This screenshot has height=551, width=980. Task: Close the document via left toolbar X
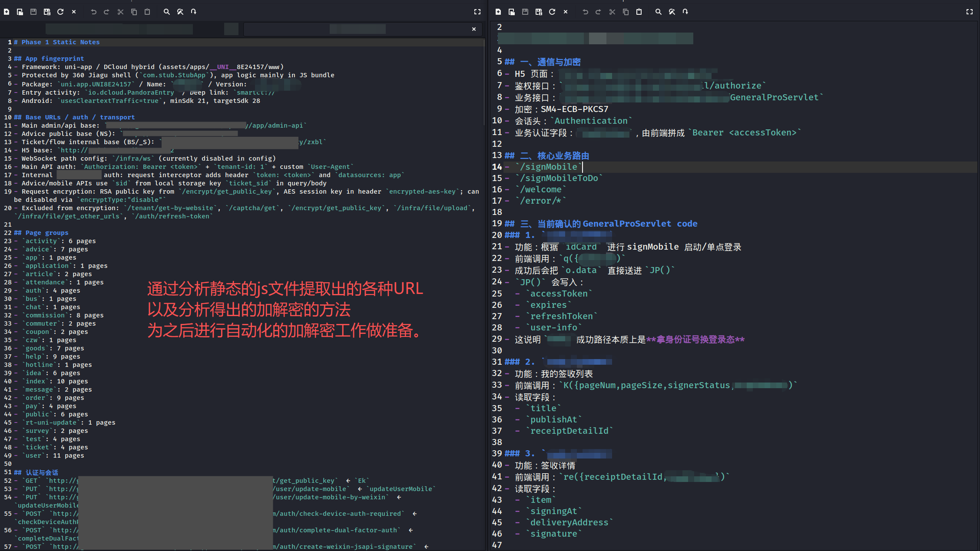click(74, 12)
